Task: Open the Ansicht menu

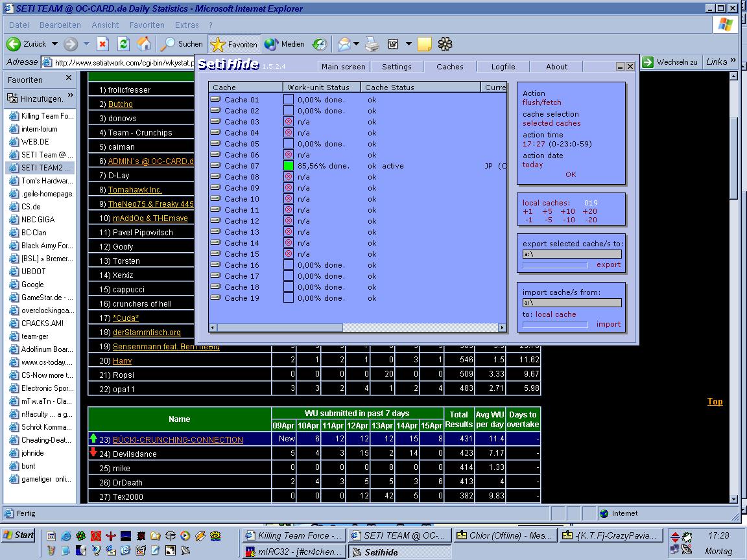Action: click(x=105, y=25)
